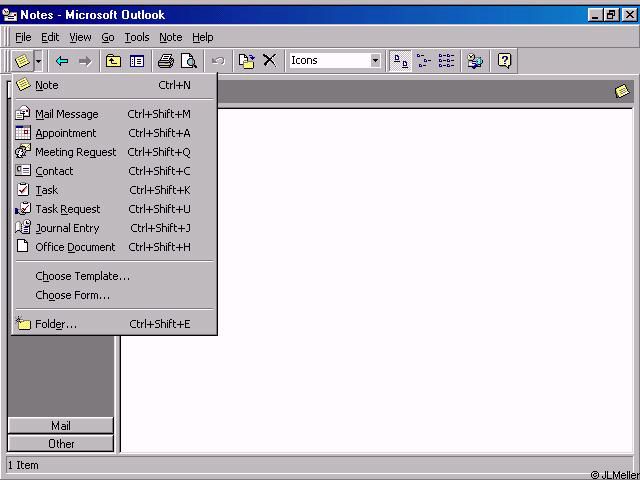This screenshot has width=640, height=480.
Task: Choose Office Document menu entry
Action: (114, 247)
